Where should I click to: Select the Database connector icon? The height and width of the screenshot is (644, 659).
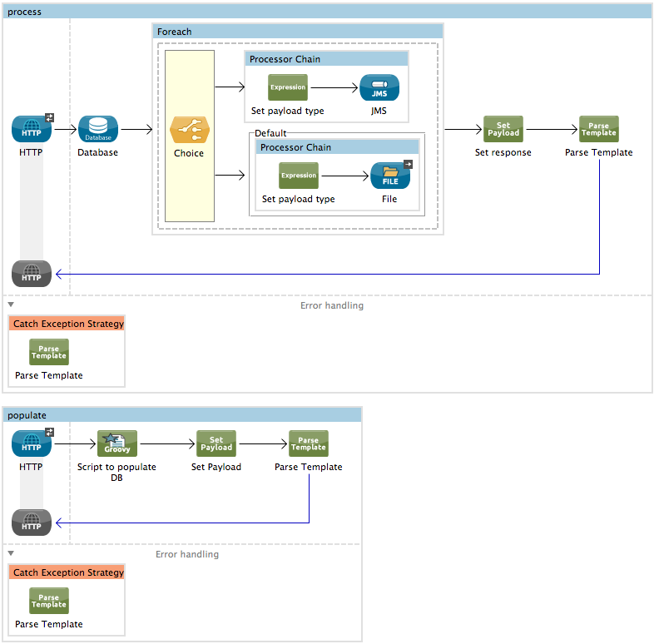[x=98, y=130]
